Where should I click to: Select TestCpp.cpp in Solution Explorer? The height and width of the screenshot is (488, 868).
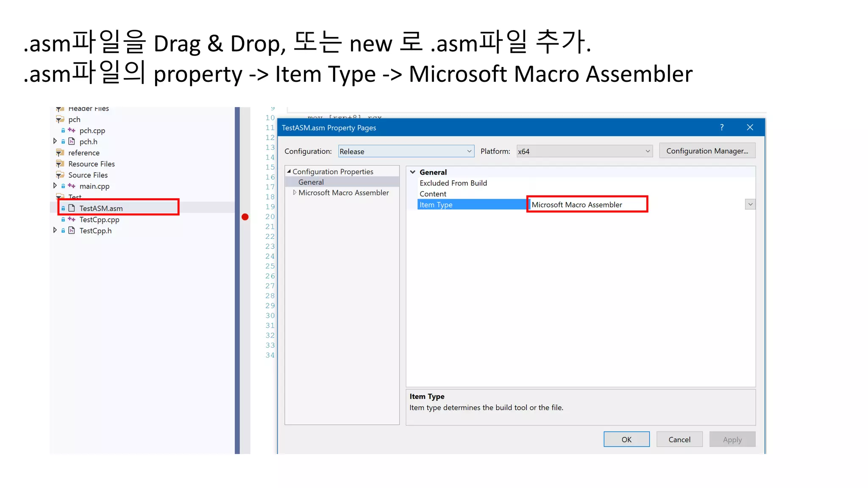point(99,219)
